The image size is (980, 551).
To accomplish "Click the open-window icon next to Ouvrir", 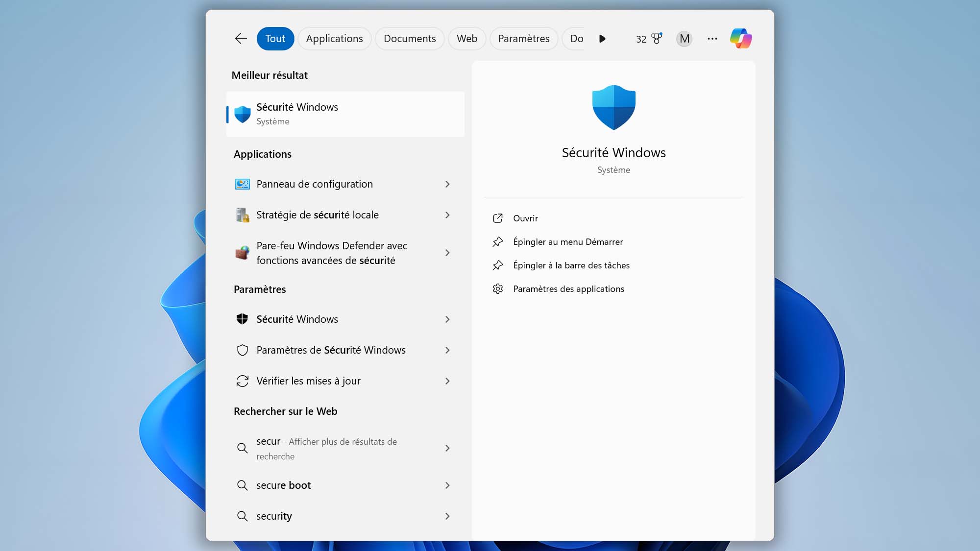I will pyautogui.click(x=497, y=218).
